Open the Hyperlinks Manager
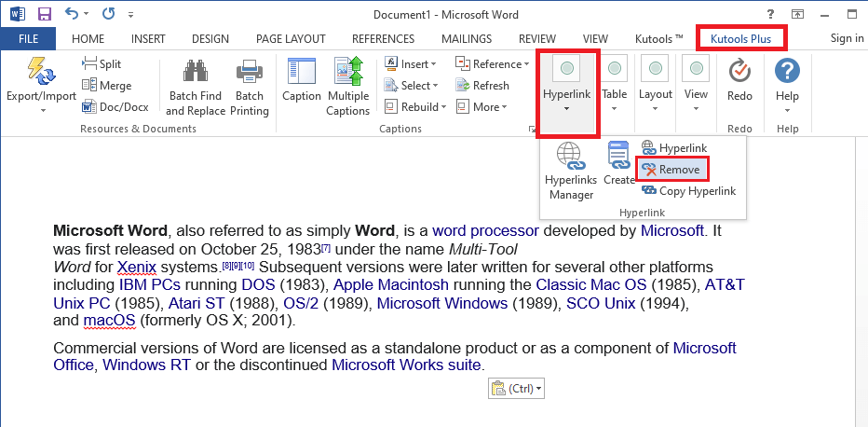This screenshot has height=427, width=868. [571, 171]
